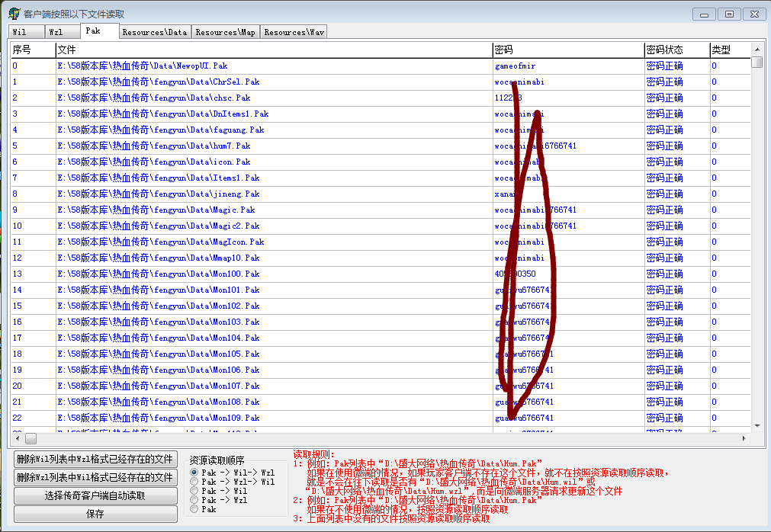771x532 pixels.
Task: Click the horizontal scrollbar left arrow
Action: (x=15, y=439)
